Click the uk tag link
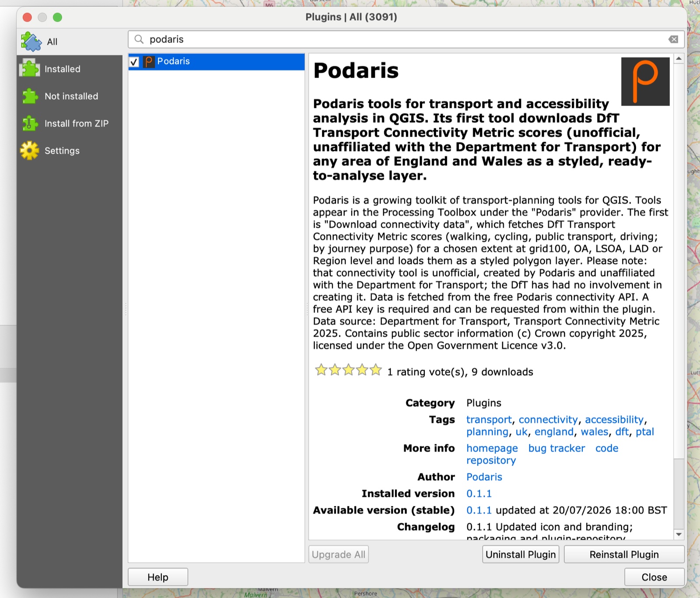 (x=521, y=432)
